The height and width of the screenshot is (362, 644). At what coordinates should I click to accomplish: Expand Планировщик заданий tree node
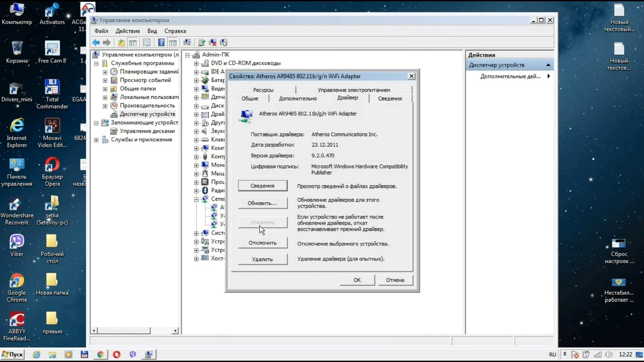105,72
